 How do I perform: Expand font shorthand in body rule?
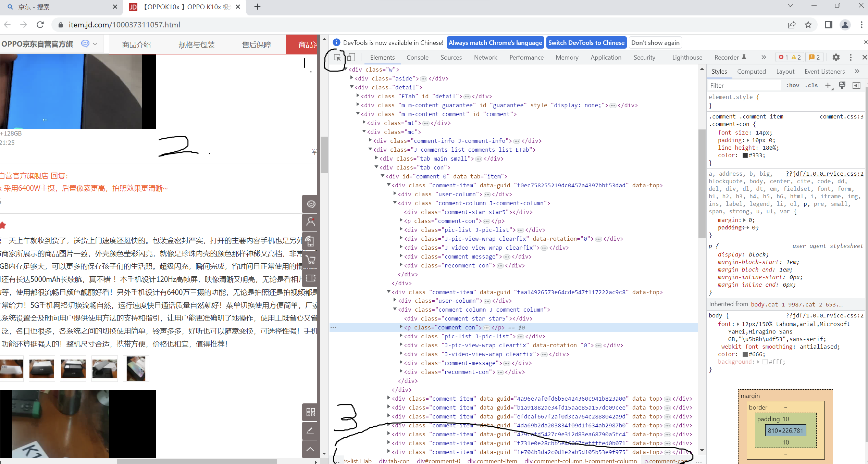(x=737, y=324)
